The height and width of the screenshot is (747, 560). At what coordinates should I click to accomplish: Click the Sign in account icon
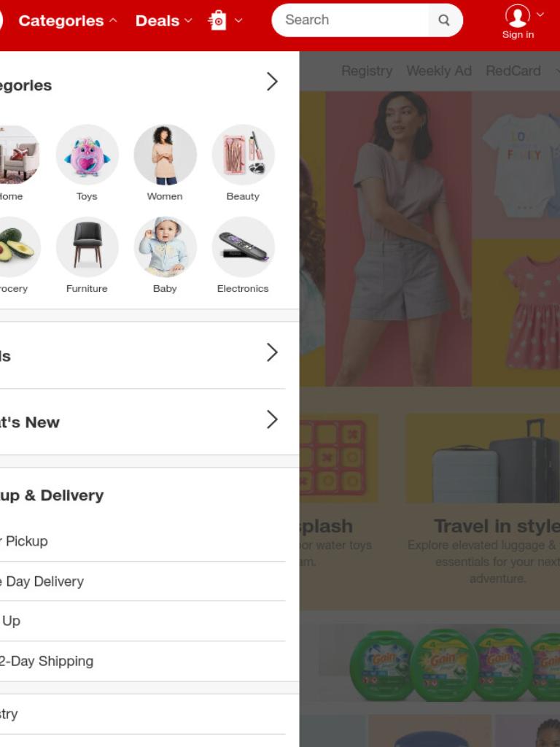pyautogui.click(x=518, y=17)
